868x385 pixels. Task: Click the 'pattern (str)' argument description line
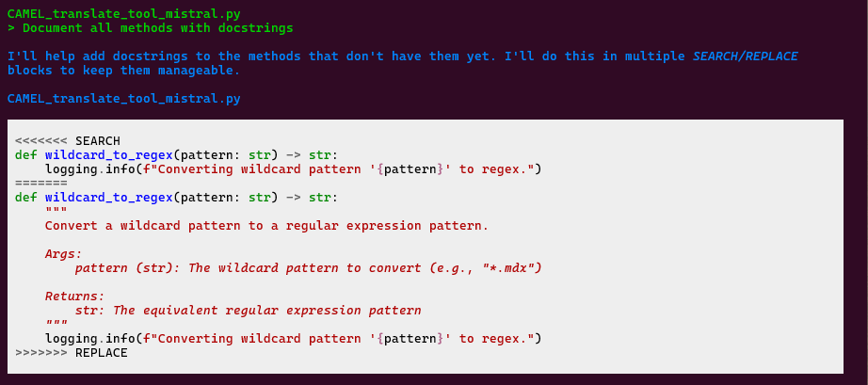(308, 268)
